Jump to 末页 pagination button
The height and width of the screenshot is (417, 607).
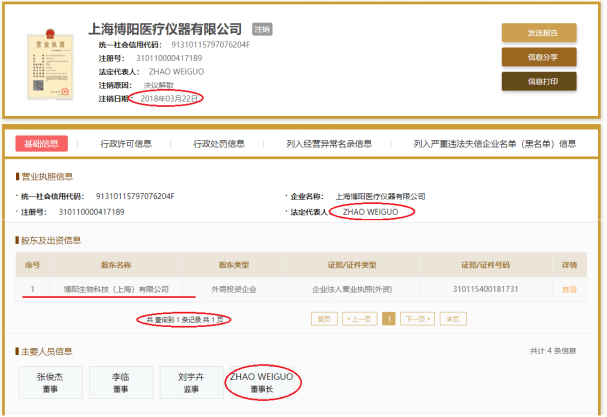453,319
